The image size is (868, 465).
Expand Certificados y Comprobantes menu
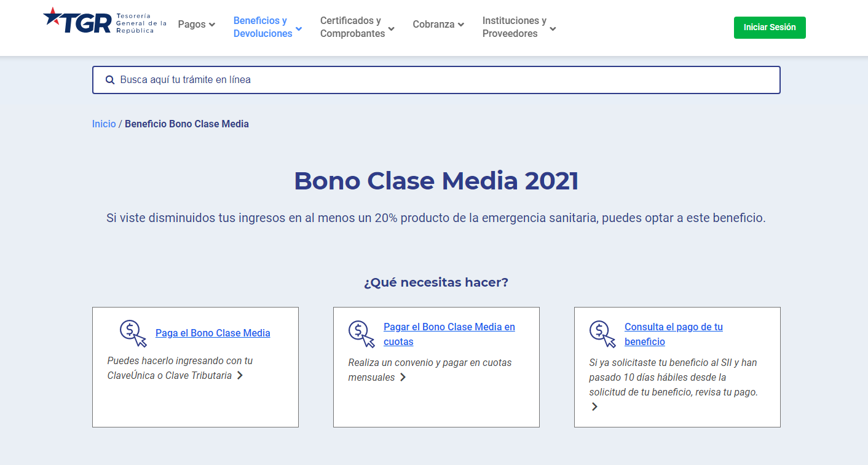357,27
